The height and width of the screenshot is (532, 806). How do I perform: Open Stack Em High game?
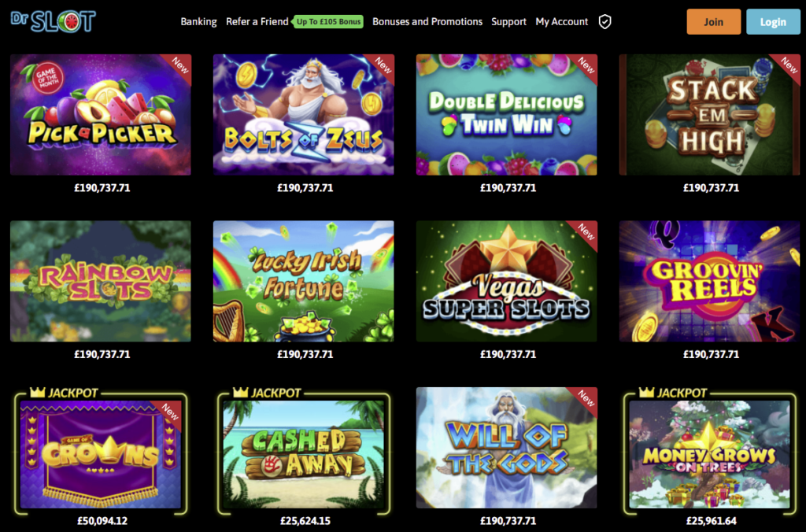(710, 115)
